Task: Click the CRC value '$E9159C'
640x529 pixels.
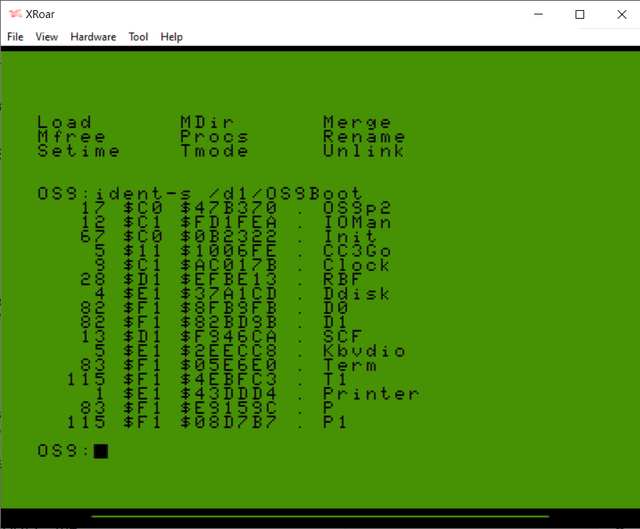Action: click(229, 408)
